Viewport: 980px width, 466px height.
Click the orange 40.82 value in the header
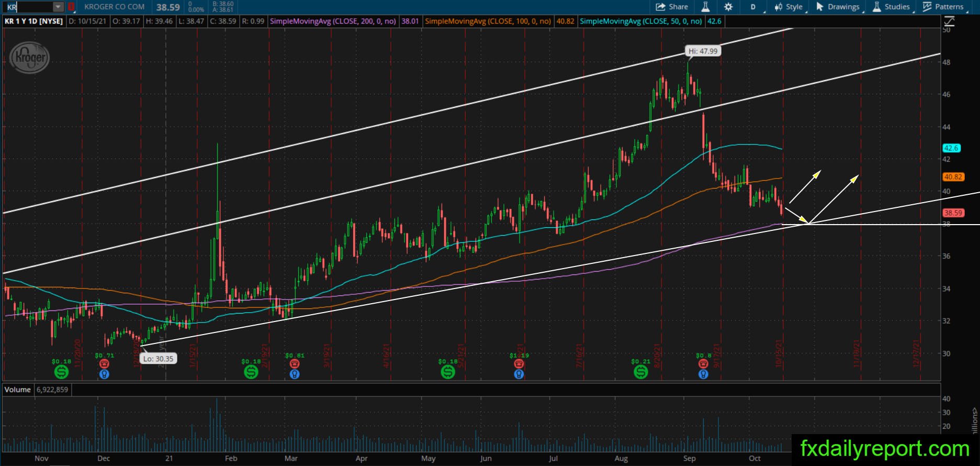point(566,21)
